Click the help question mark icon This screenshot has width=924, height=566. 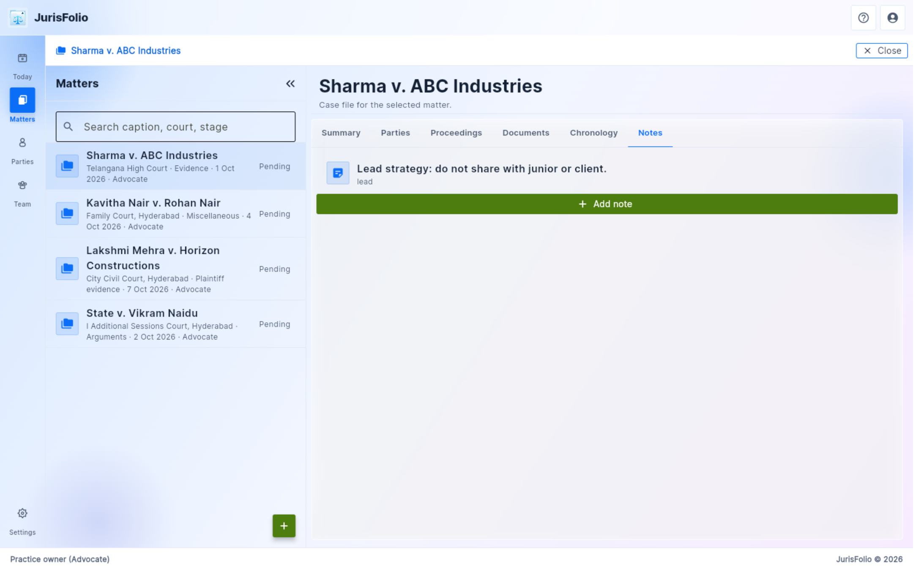pos(863,18)
